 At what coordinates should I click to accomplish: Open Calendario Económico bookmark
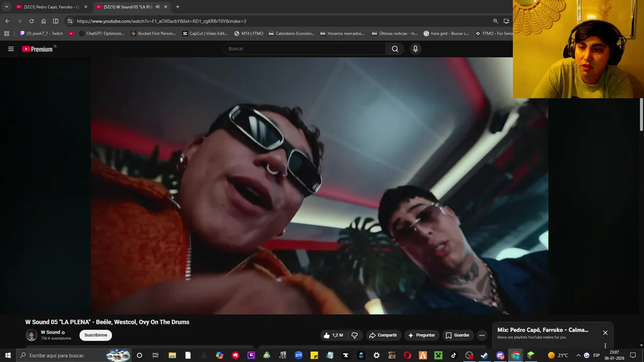click(x=291, y=34)
